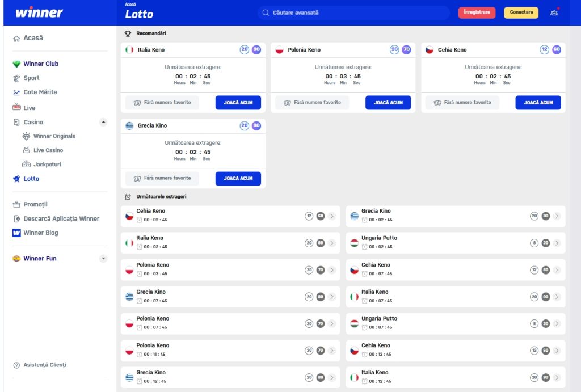Image resolution: width=581 pixels, height=392 pixels.
Task: Select Cote Mărite in sidebar
Action: coord(40,92)
